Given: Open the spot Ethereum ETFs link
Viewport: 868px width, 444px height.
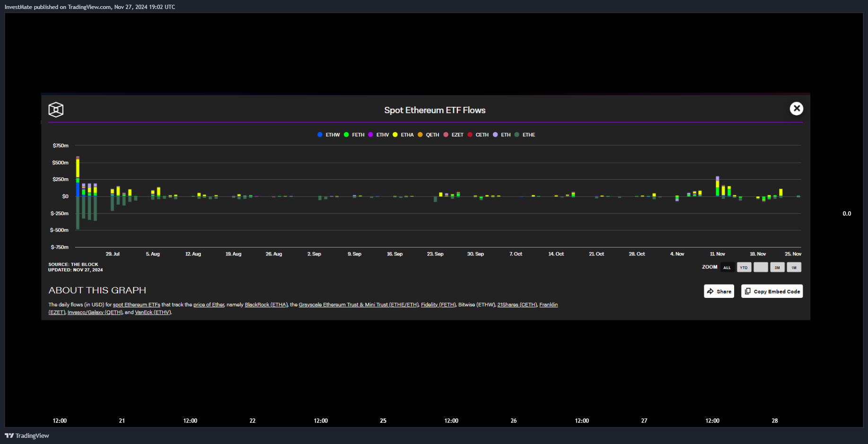Looking at the screenshot, I should point(136,305).
